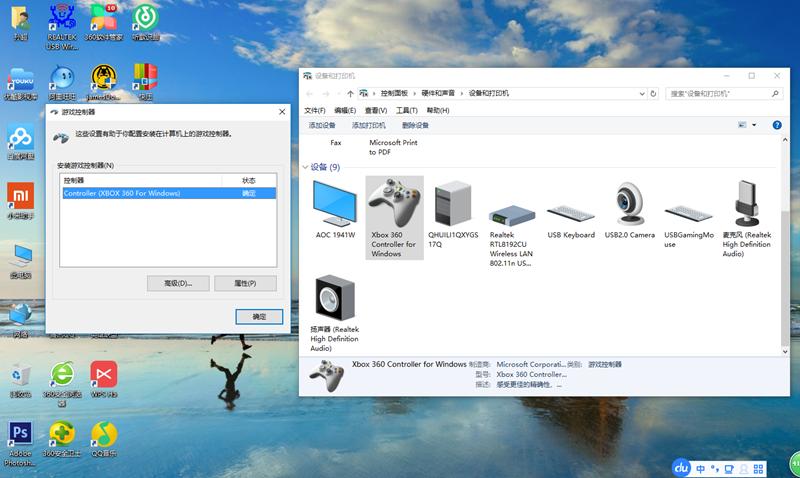
Task: Collapse the 设备 (9) group
Action: coord(305,167)
